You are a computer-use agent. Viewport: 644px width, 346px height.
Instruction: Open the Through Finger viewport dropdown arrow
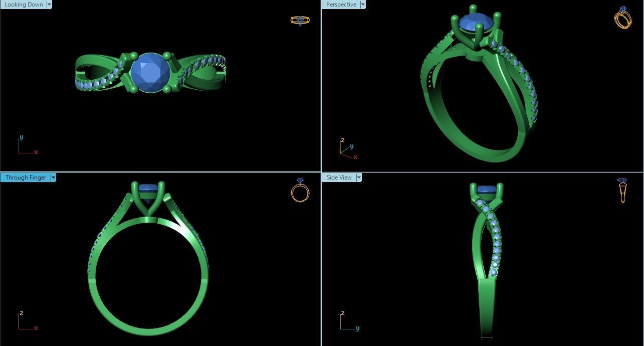(x=53, y=178)
